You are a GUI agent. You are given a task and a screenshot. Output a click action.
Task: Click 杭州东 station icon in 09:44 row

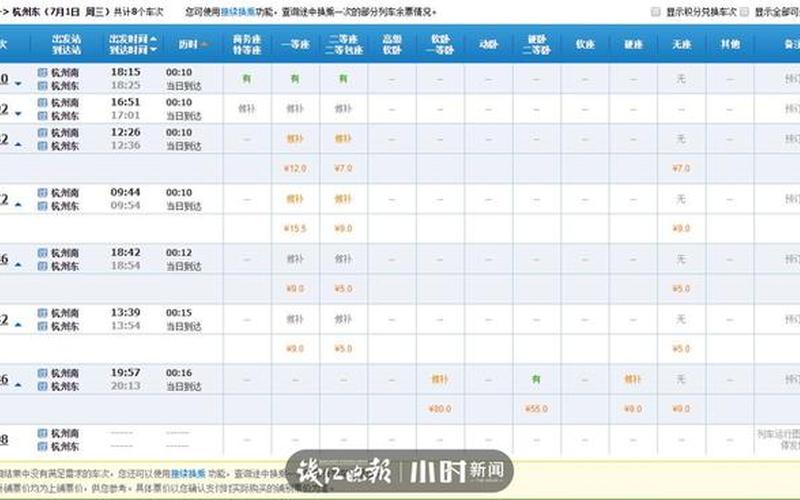42,206
